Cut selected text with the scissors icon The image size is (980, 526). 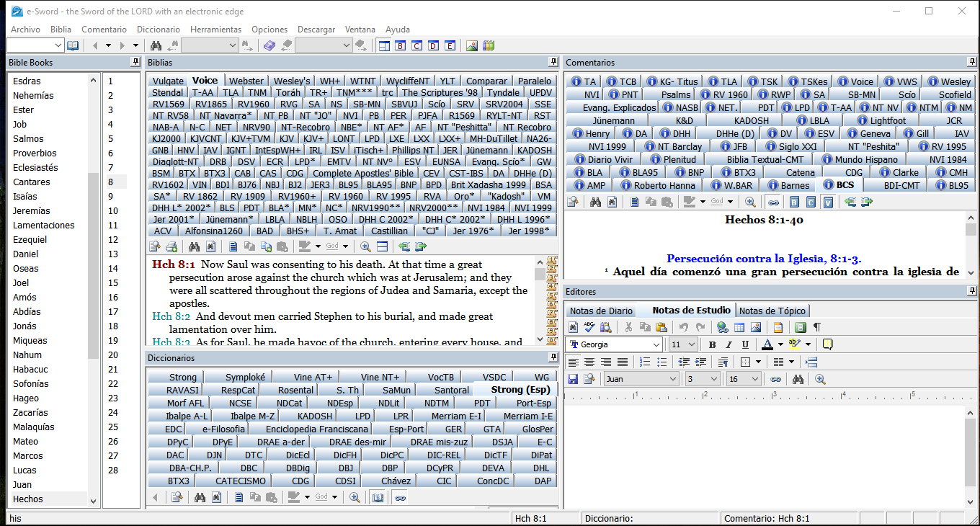coord(628,327)
